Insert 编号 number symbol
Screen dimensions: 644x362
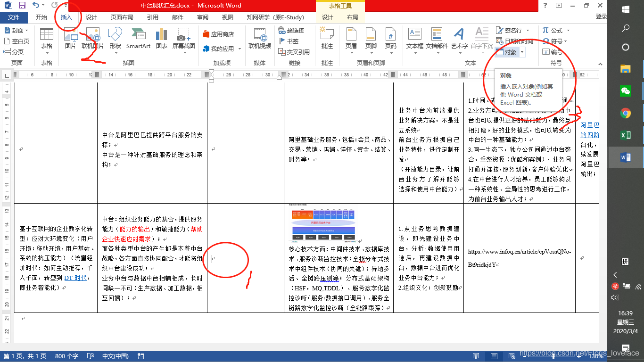pyautogui.click(x=553, y=52)
